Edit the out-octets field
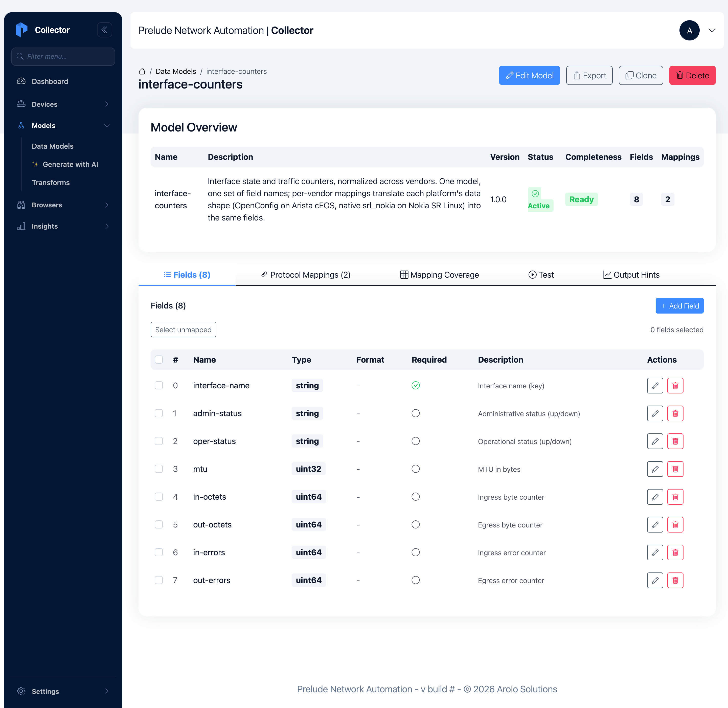This screenshot has height=708, width=728. click(x=655, y=525)
